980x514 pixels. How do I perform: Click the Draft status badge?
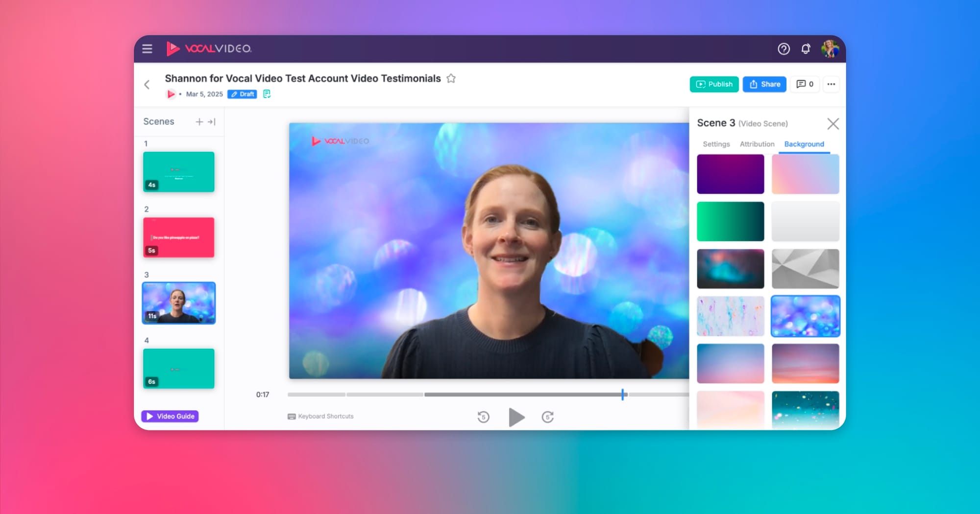click(242, 94)
